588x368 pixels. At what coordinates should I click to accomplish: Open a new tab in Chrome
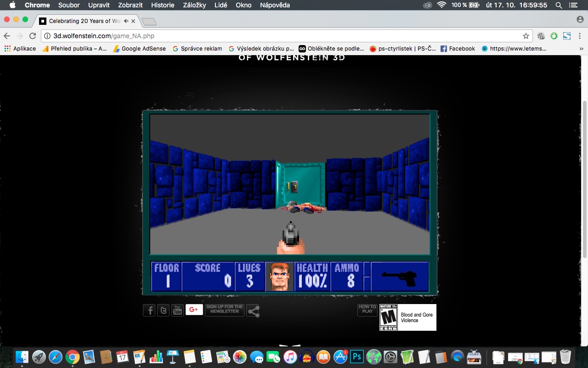149,21
